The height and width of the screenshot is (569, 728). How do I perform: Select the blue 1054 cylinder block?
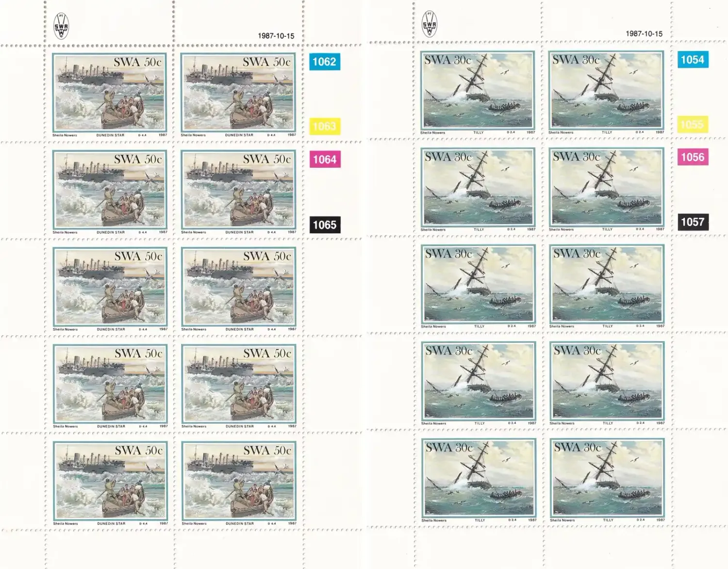(693, 59)
